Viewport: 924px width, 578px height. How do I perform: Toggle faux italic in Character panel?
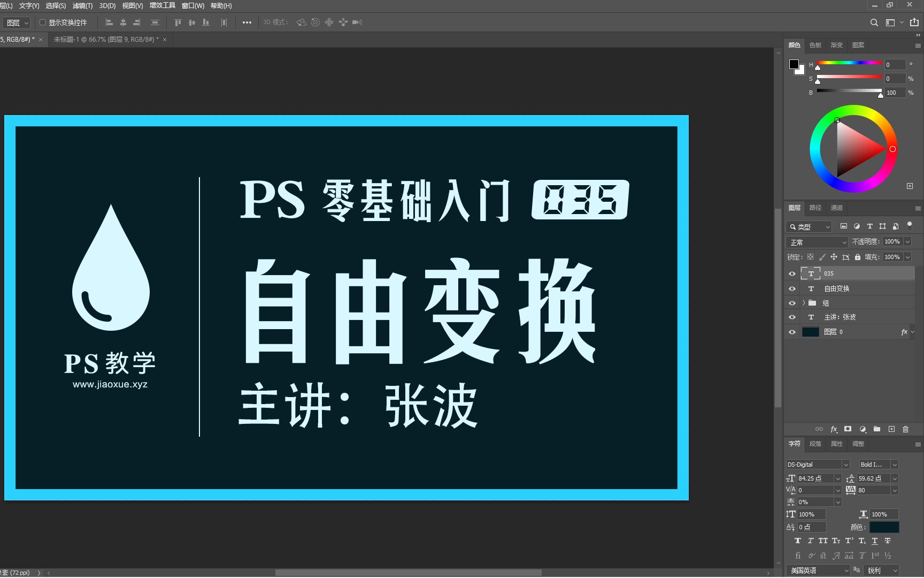pyautogui.click(x=811, y=541)
